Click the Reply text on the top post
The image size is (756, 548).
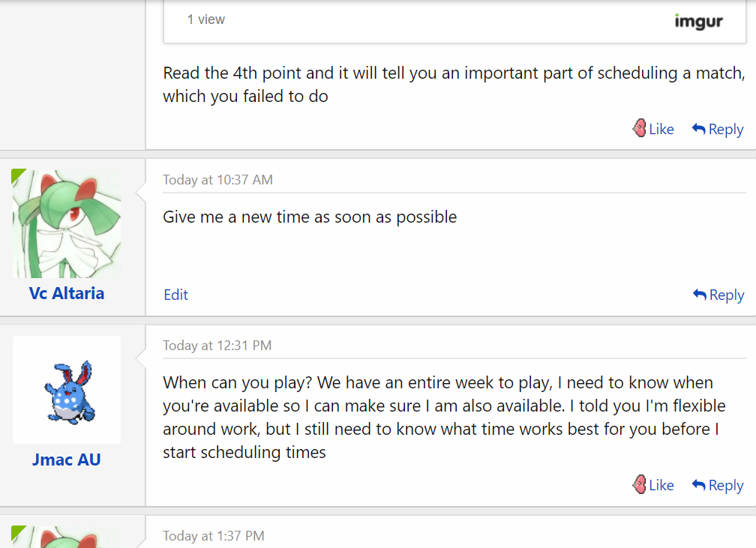(726, 129)
